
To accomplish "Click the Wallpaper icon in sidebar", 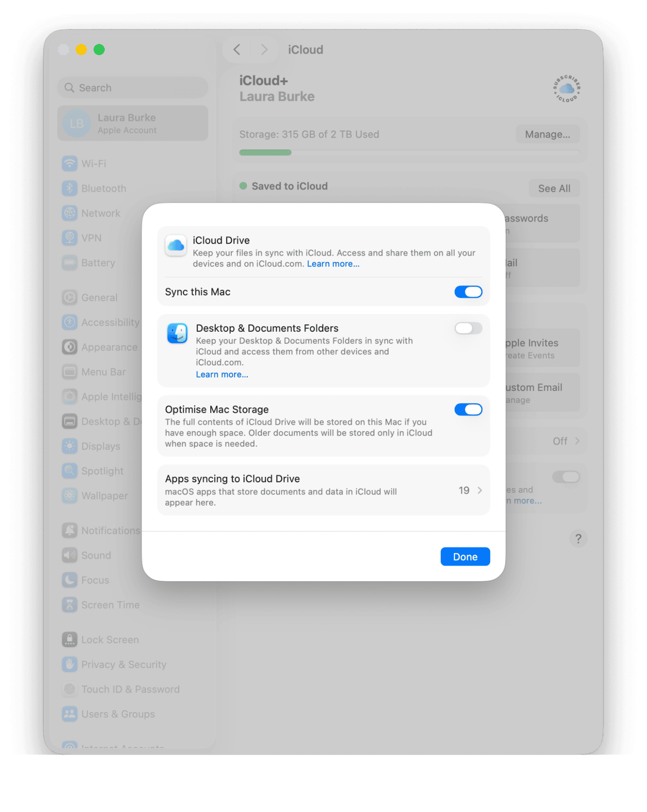I will (70, 496).
